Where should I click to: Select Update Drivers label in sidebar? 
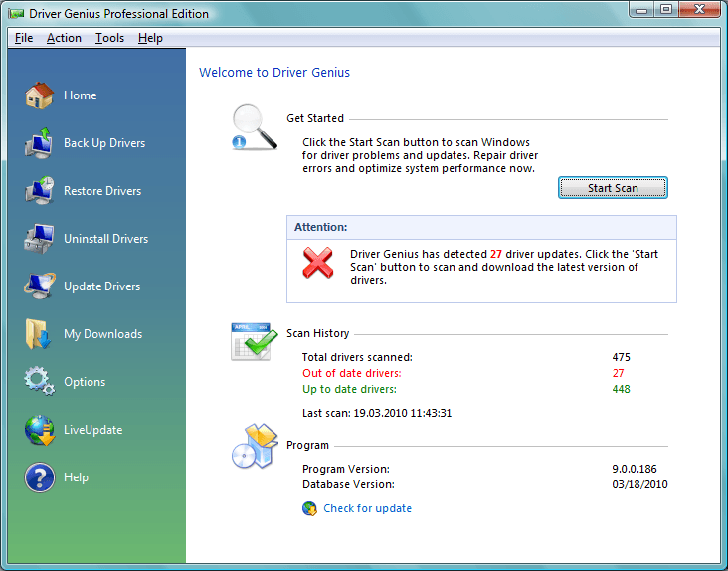[x=101, y=286]
